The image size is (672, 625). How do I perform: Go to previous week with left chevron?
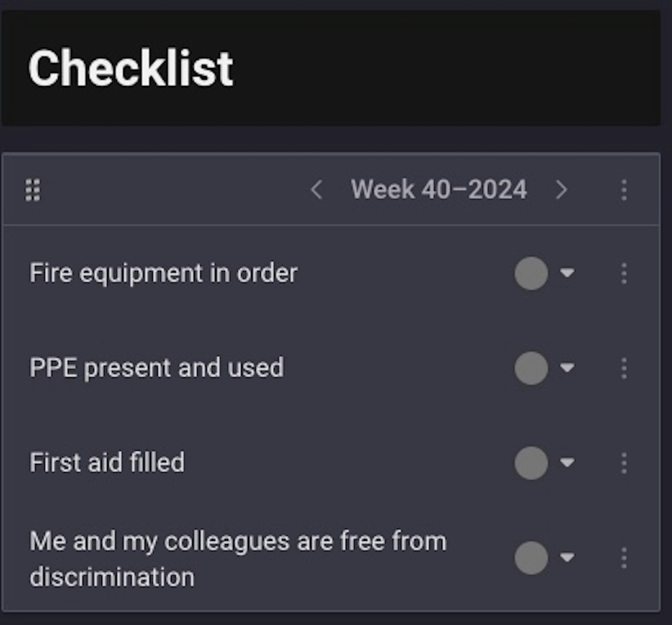(x=316, y=190)
